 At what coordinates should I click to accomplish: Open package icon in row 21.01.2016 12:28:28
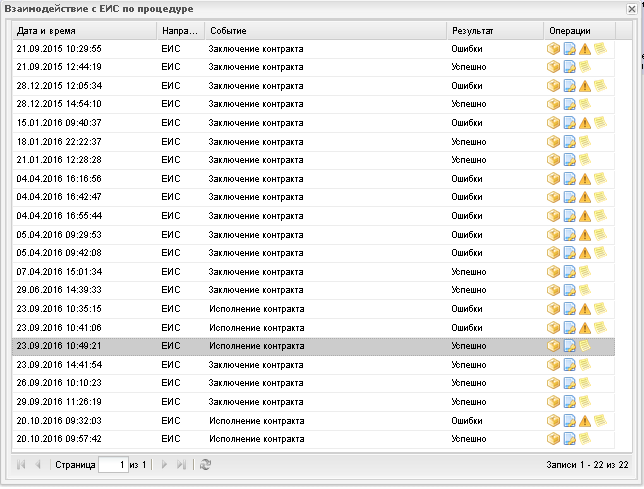553,160
